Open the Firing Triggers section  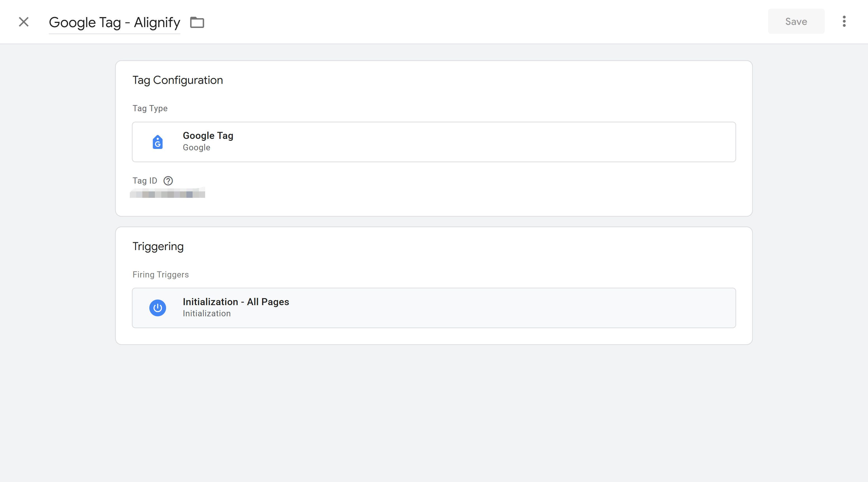pyautogui.click(x=160, y=275)
